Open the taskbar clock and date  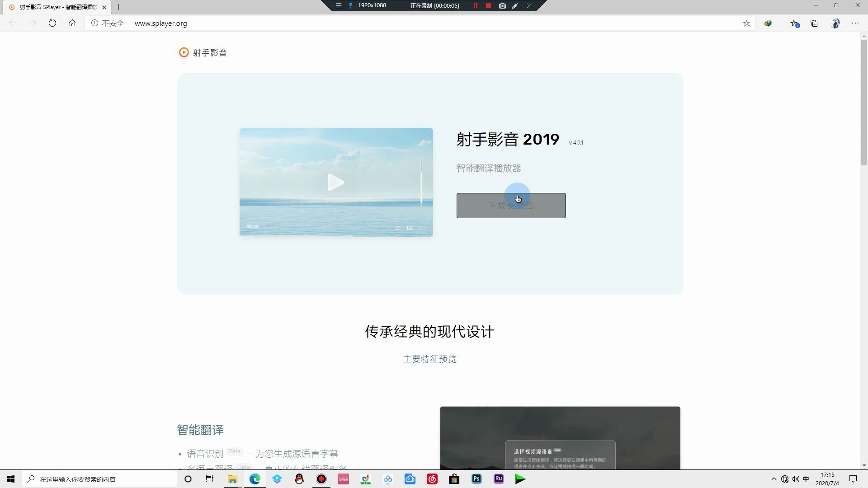coord(827,479)
